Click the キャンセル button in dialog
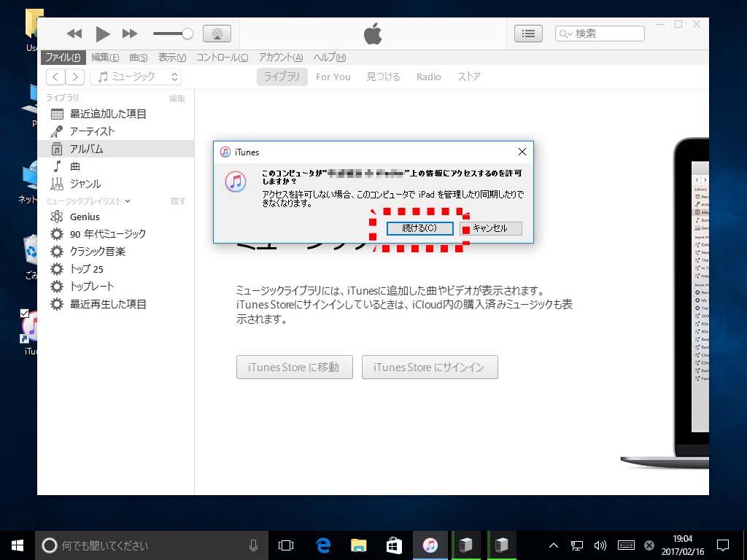 [489, 228]
